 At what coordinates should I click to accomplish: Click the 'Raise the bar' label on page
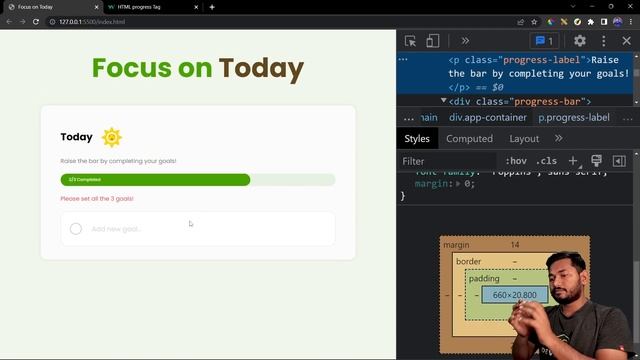(x=118, y=161)
